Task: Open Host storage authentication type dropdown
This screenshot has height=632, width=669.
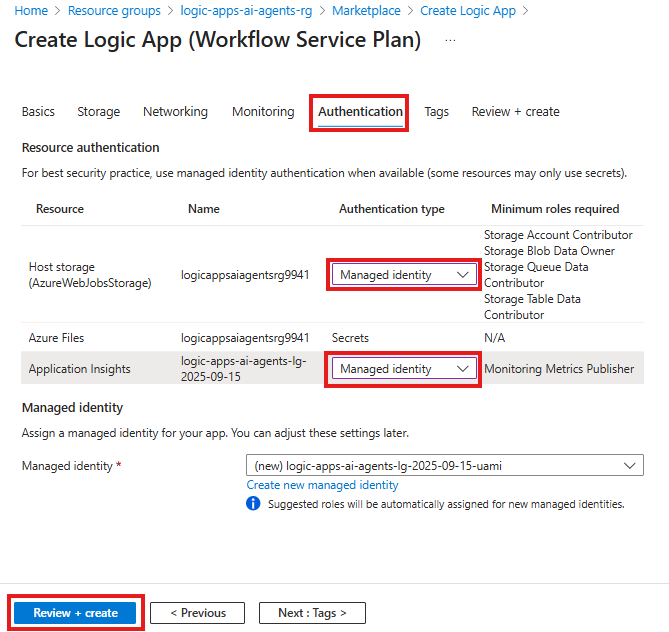Action: [404, 274]
